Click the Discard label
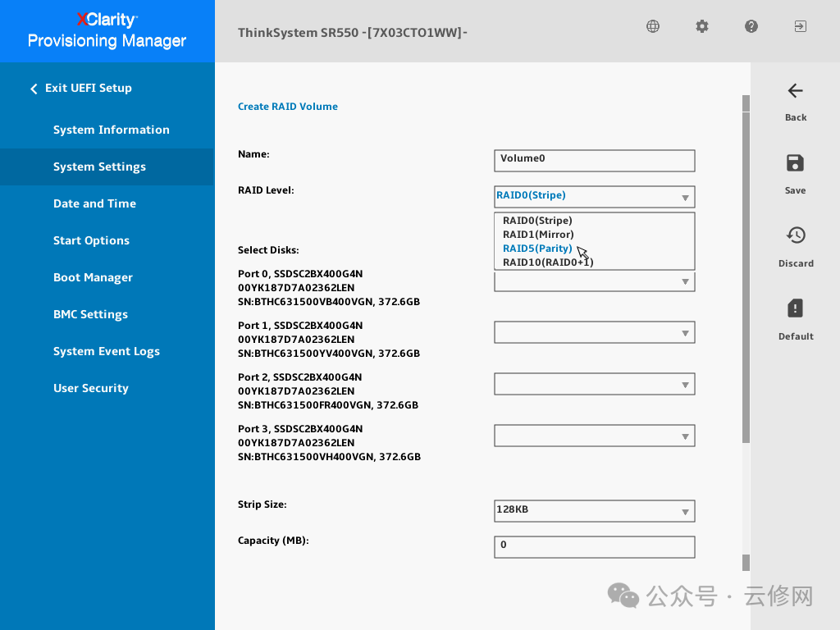The height and width of the screenshot is (630, 840). [x=796, y=263]
